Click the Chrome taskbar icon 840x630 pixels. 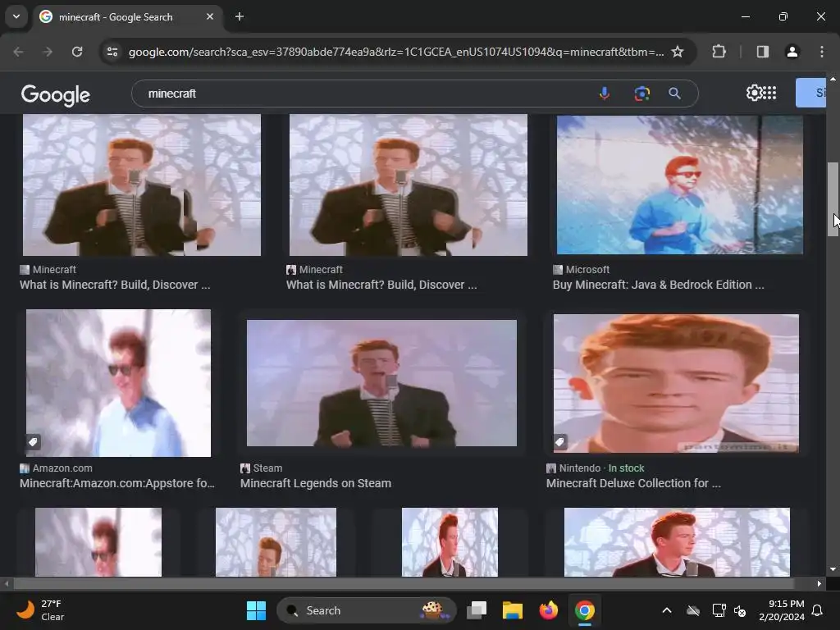click(x=584, y=610)
